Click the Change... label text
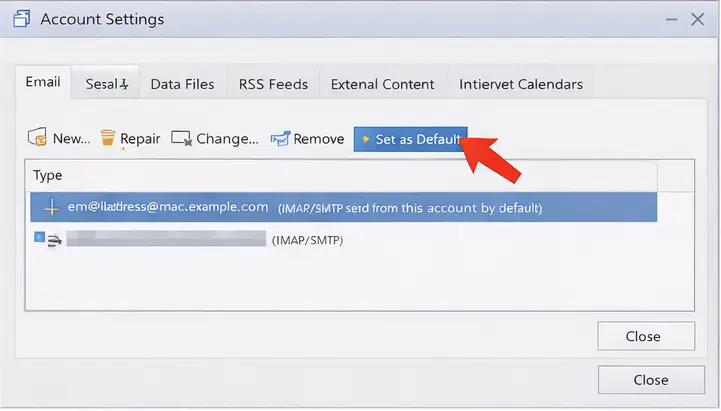Screen dimensions: 721x411 pyautogui.click(x=227, y=138)
